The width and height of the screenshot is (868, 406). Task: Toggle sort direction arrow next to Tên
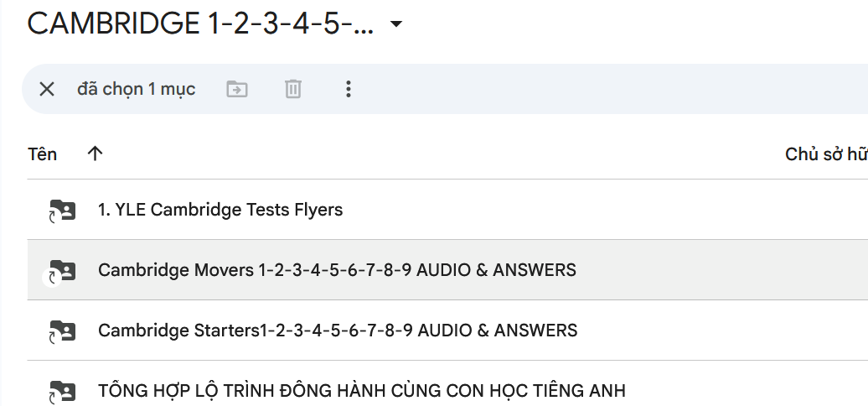(x=96, y=154)
